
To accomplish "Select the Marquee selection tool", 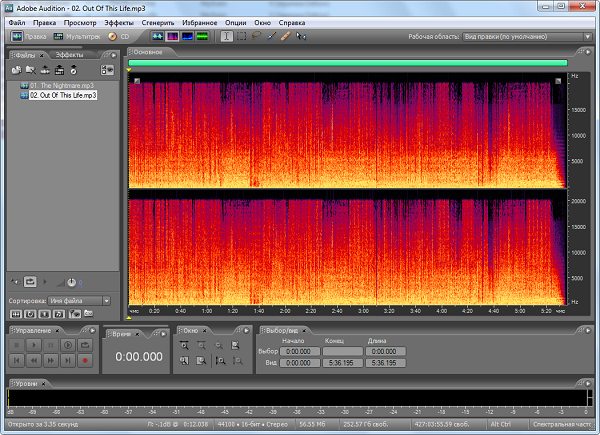I will click(x=241, y=36).
